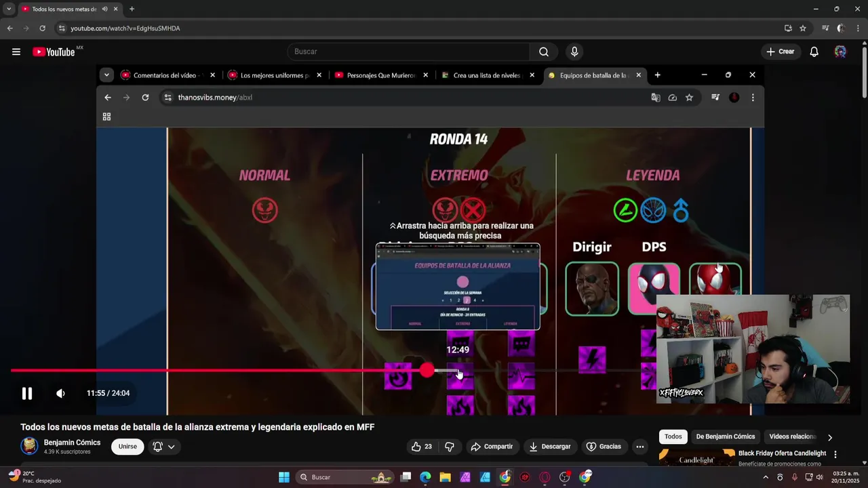
Task: Open Black Friday Oferta Candlelight video
Action: tap(782, 453)
